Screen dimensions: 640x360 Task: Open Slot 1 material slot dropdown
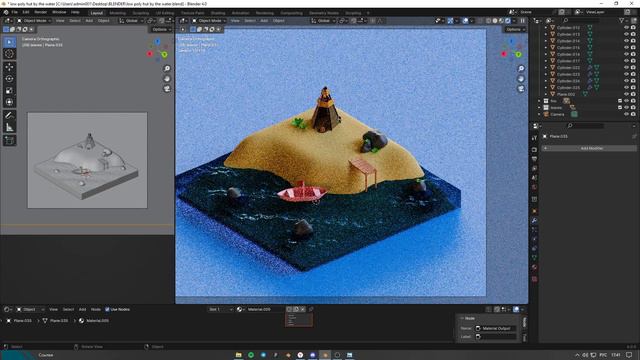220,309
